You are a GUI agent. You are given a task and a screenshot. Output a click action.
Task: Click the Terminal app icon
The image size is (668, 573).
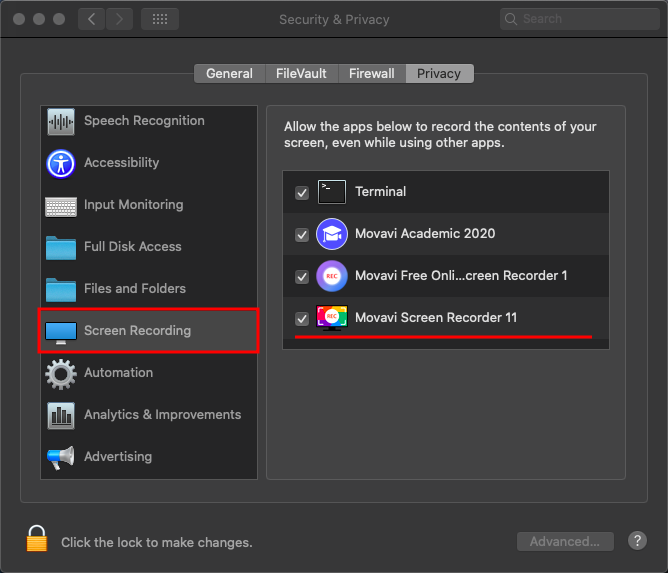click(x=332, y=192)
